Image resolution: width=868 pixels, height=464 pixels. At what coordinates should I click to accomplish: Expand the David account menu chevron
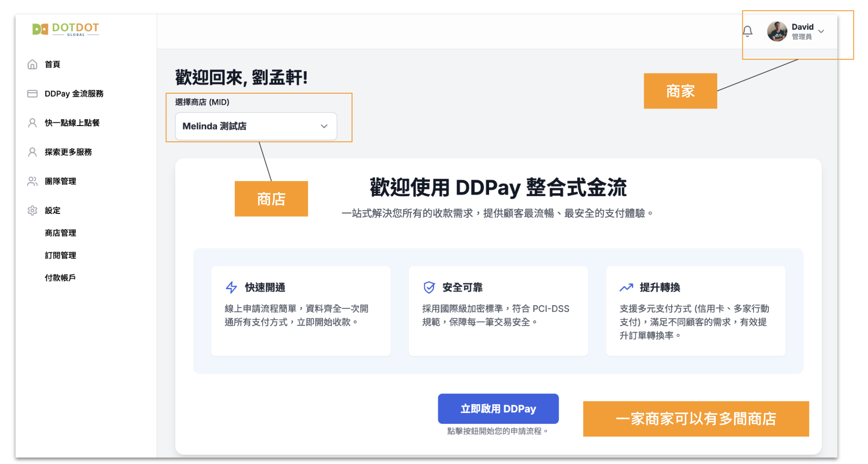(x=821, y=31)
